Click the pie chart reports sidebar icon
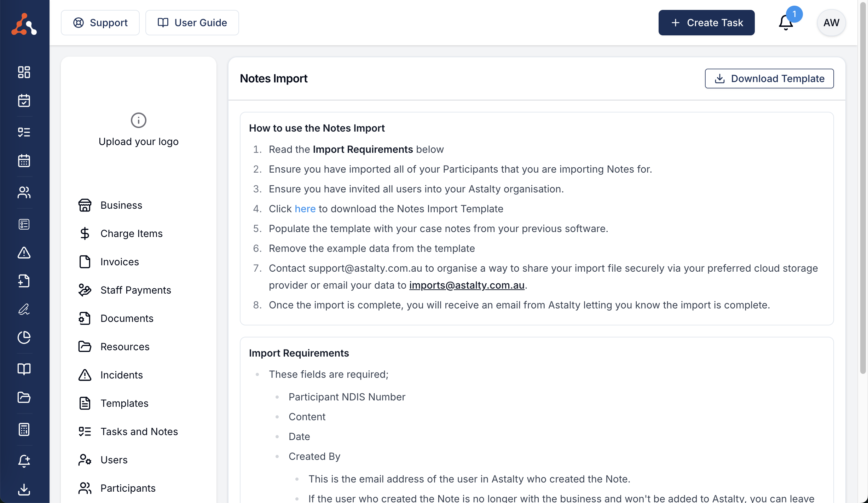The height and width of the screenshot is (503, 868). tap(24, 337)
